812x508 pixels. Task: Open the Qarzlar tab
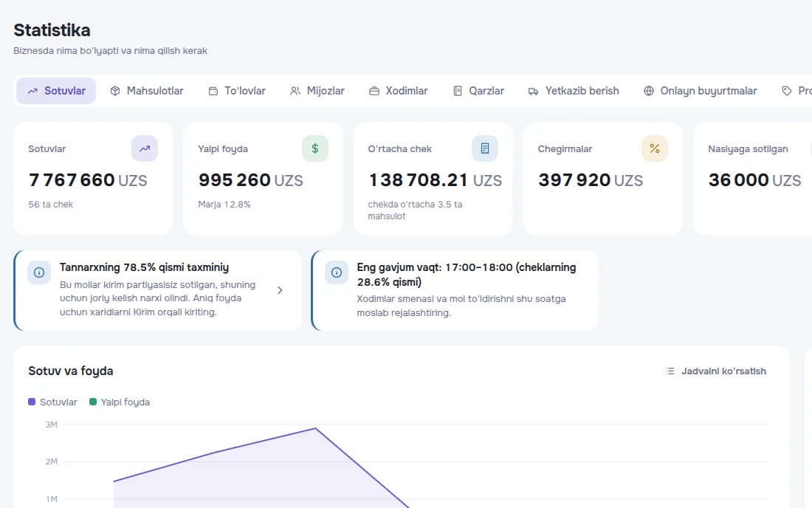[x=478, y=91]
